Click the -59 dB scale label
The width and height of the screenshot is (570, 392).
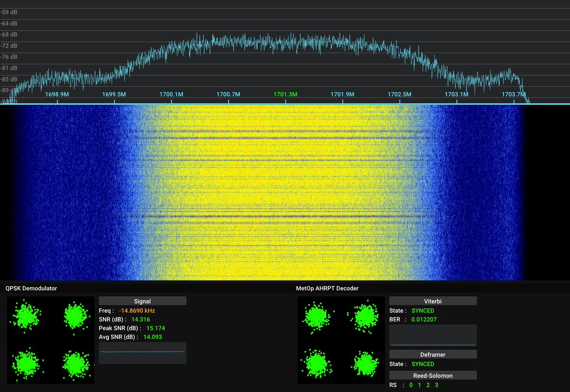pyautogui.click(x=9, y=12)
